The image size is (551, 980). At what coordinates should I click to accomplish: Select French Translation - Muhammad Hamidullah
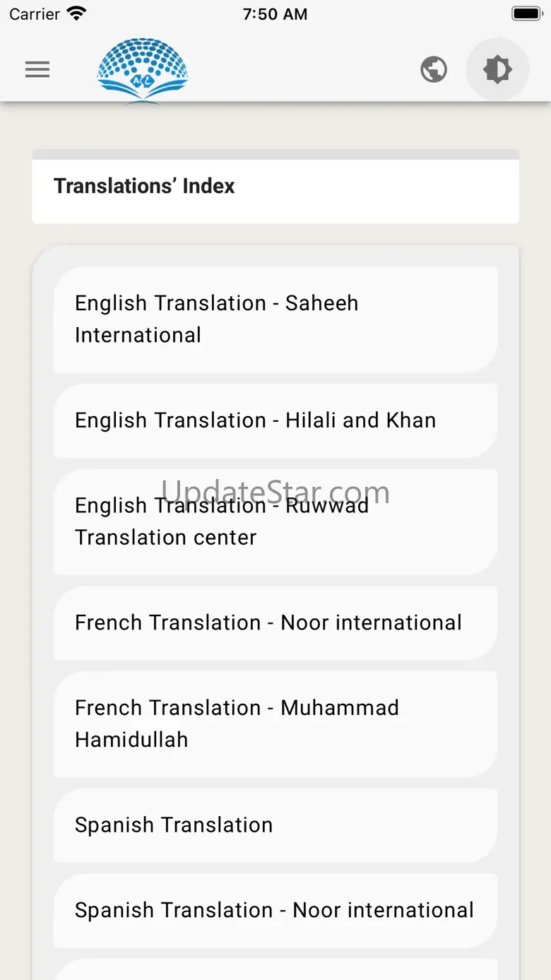click(x=275, y=724)
